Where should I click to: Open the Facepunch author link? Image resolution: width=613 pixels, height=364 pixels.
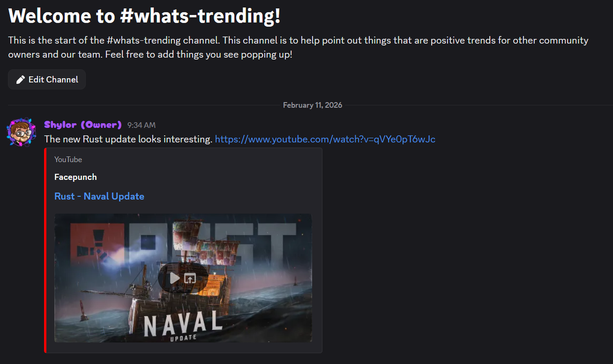(x=75, y=177)
